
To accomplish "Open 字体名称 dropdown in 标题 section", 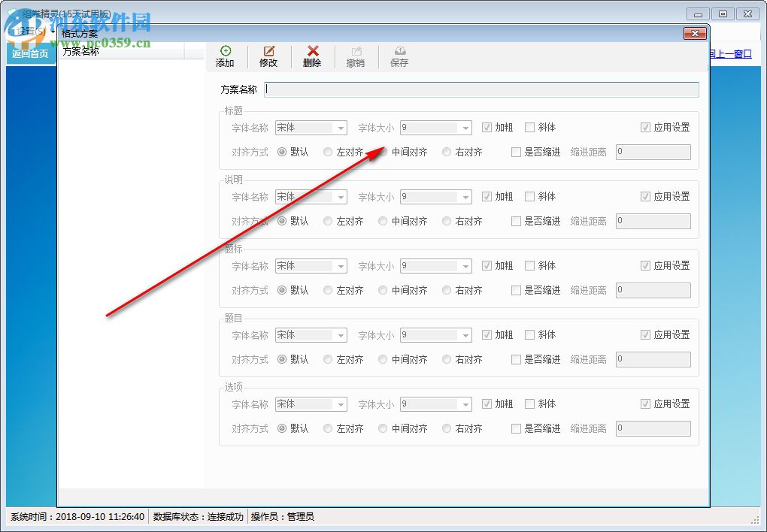I will coord(341,128).
